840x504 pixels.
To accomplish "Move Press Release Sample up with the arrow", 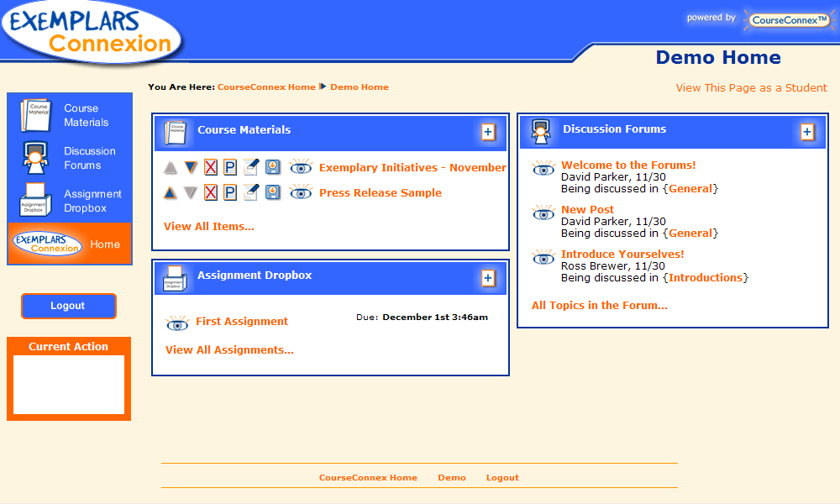I will tap(171, 193).
